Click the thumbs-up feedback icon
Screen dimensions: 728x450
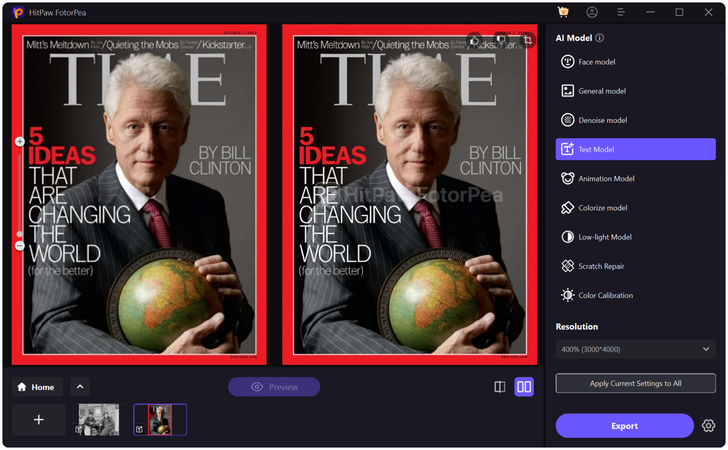coord(474,40)
